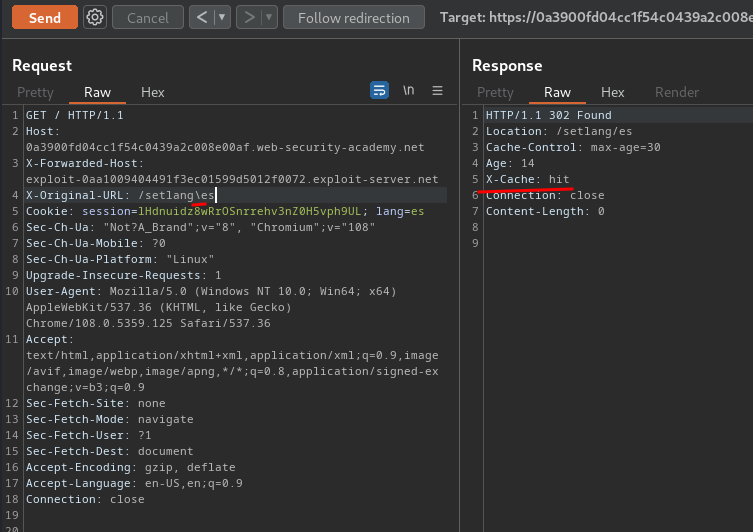Click the User-Agent header line
753x532 pixels.
211,307
